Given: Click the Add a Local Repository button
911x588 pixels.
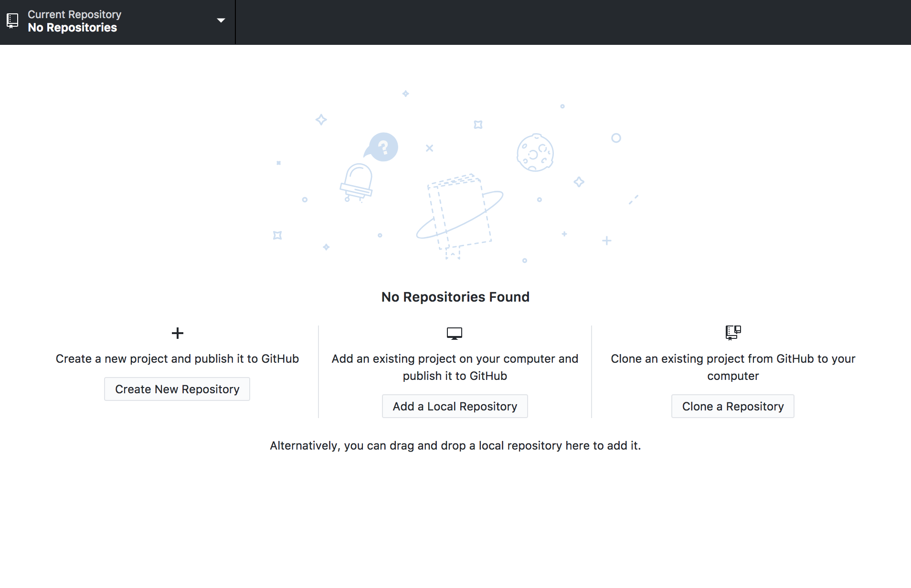Looking at the screenshot, I should [455, 406].
